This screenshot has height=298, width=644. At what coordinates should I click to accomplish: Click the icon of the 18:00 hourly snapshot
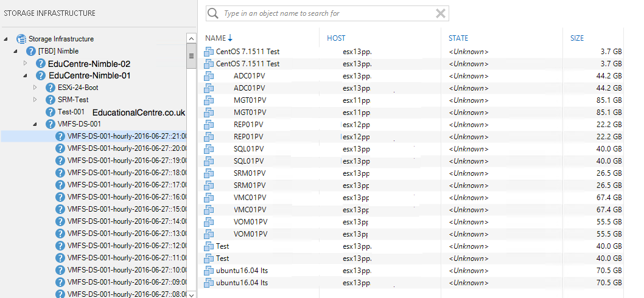click(60, 173)
